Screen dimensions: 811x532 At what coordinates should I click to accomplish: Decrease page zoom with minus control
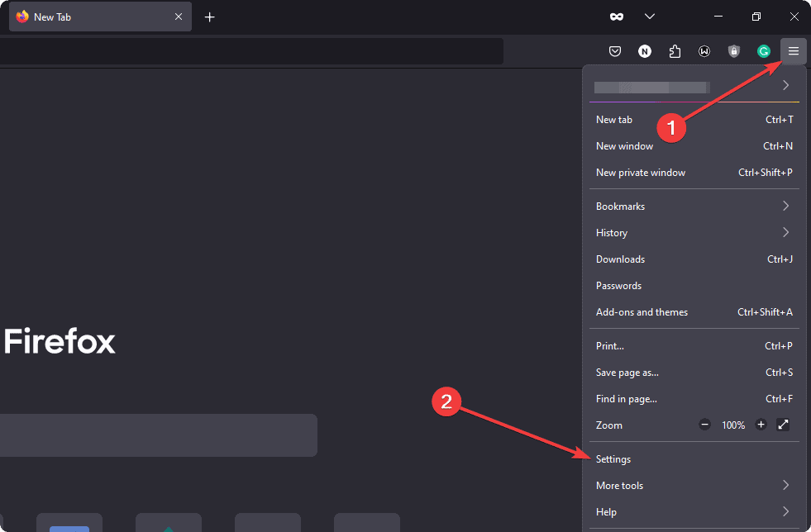pos(704,425)
